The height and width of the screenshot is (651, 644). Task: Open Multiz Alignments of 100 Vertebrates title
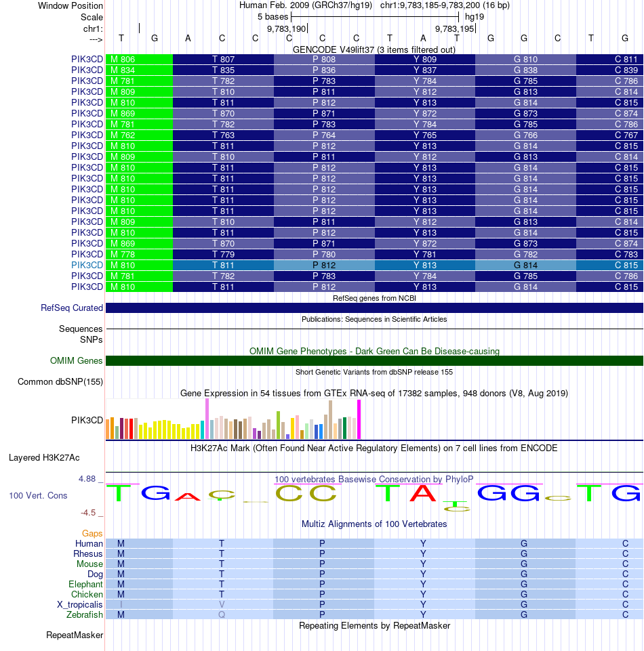point(374,524)
